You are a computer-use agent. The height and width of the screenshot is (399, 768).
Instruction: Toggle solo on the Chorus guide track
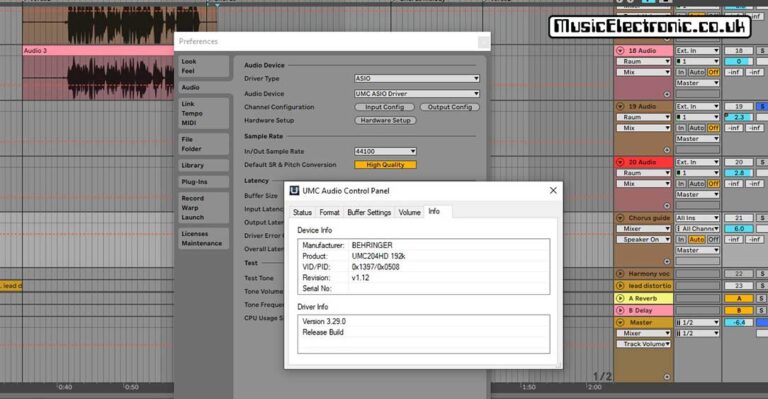pos(762,218)
